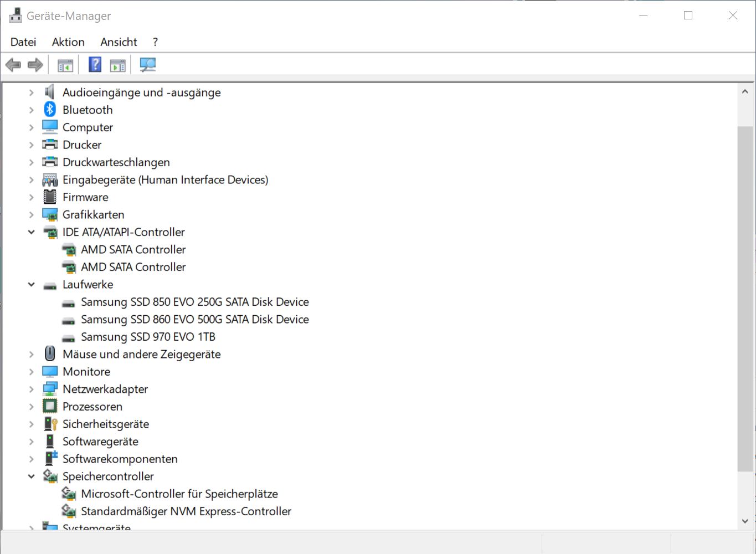756x554 pixels.
Task: Click the Geräte-Manager title bar icon
Action: 16,16
